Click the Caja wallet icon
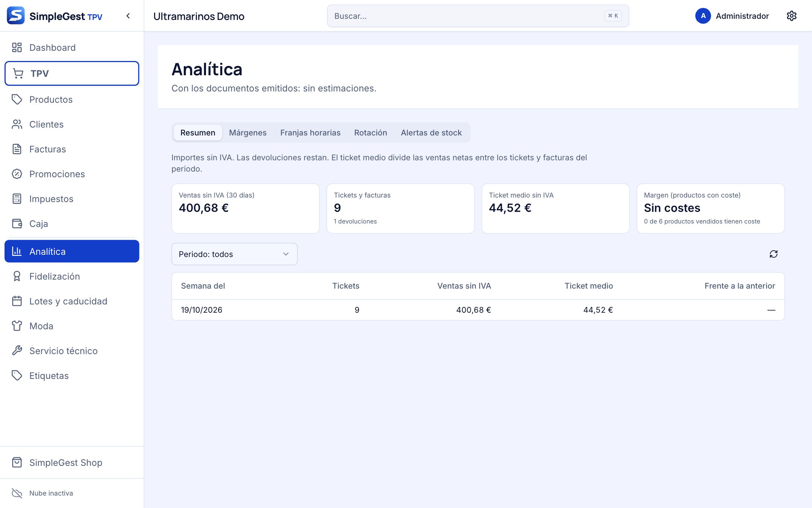The height and width of the screenshot is (508, 812). tap(17, 224)
